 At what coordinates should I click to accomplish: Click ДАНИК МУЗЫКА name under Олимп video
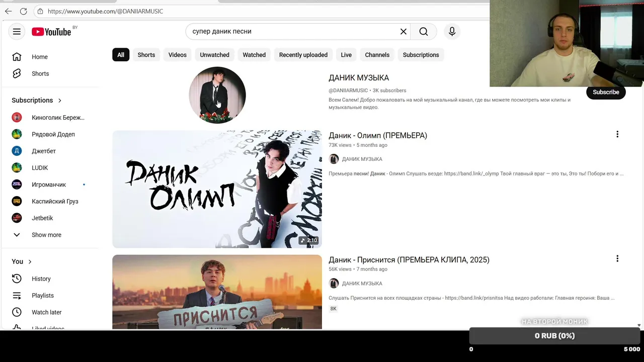(x=362, y=159)
